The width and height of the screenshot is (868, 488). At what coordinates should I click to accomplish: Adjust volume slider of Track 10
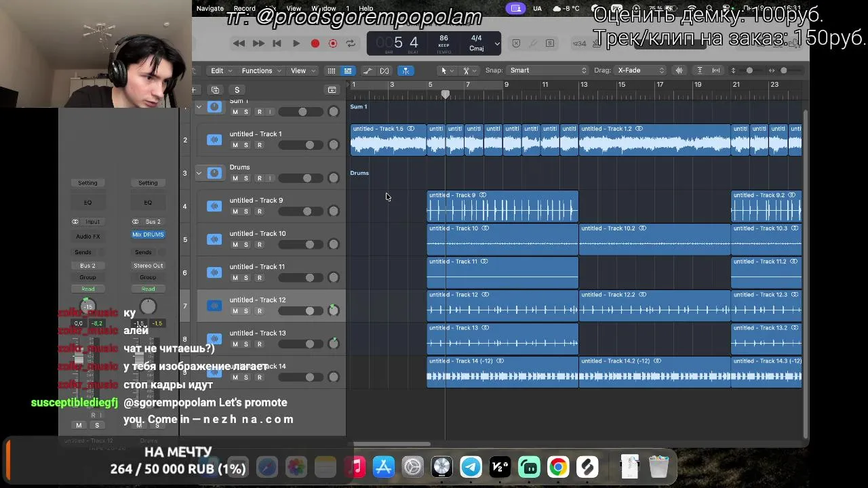[x=301, y=245]
